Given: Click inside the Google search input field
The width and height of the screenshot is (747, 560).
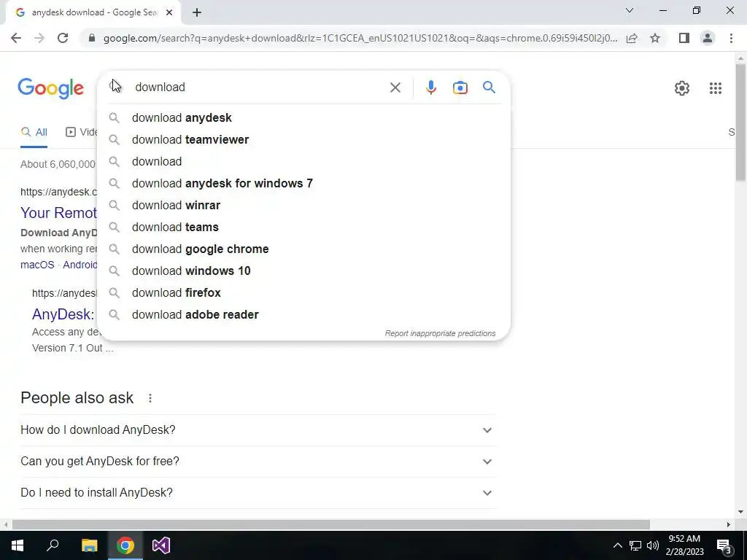Looking at the screenshot, I should [x=258, y=87].
